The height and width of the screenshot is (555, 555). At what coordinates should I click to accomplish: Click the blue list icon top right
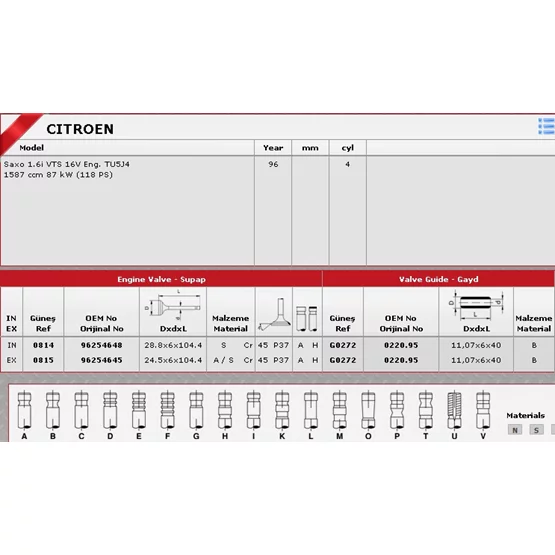pyautogui.click(x=546, y=126)
